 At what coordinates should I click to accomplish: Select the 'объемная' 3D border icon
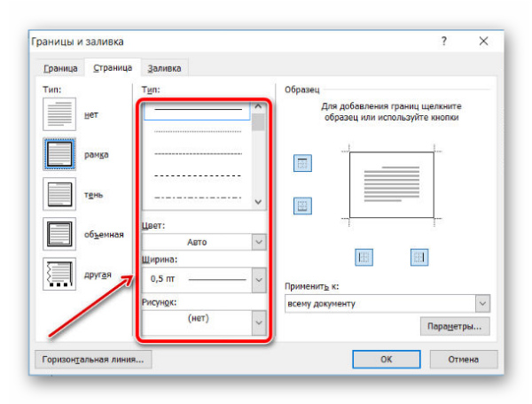pos(60,234)
